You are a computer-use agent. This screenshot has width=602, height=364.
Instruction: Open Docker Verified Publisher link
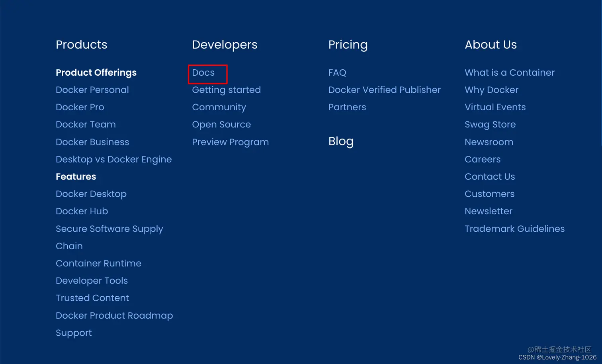(385, 90)
